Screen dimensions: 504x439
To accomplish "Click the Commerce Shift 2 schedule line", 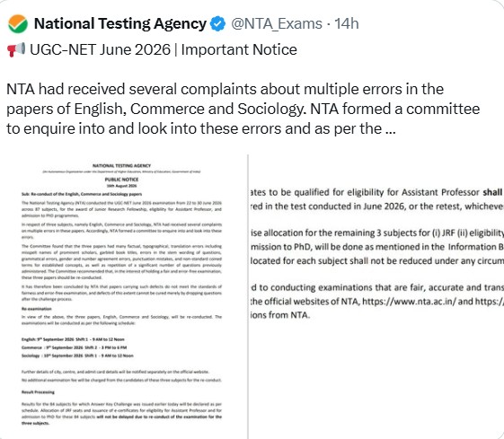I will [75, 347].
